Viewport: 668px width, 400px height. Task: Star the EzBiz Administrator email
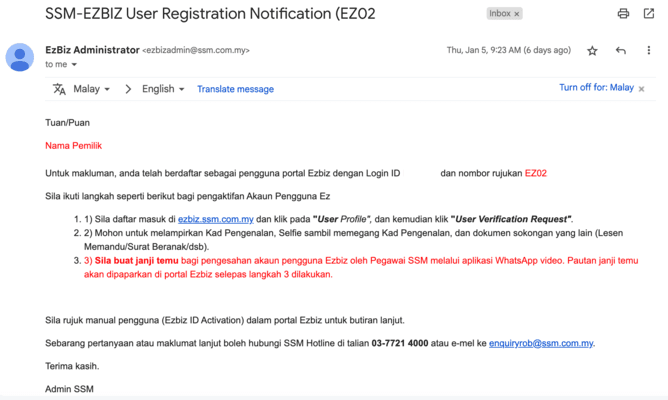[592, 50]
